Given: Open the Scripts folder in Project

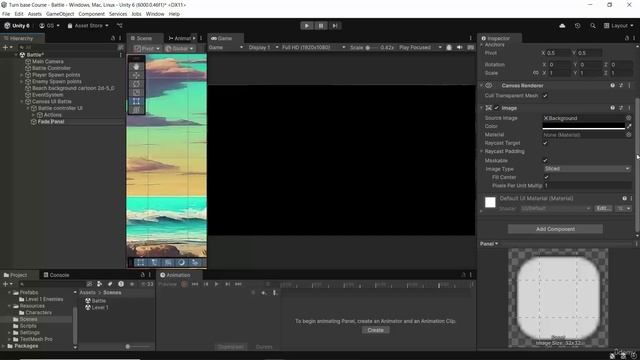Looking at the screenshot, I should point(28,326).
